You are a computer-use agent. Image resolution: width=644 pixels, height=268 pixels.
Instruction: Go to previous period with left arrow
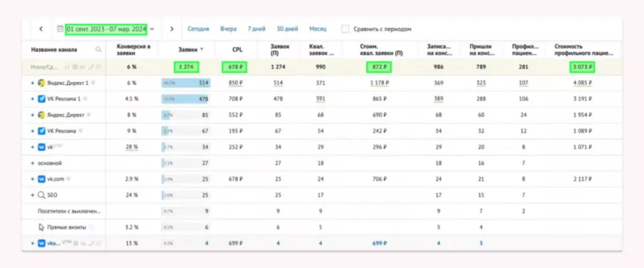tap(41, 29)
